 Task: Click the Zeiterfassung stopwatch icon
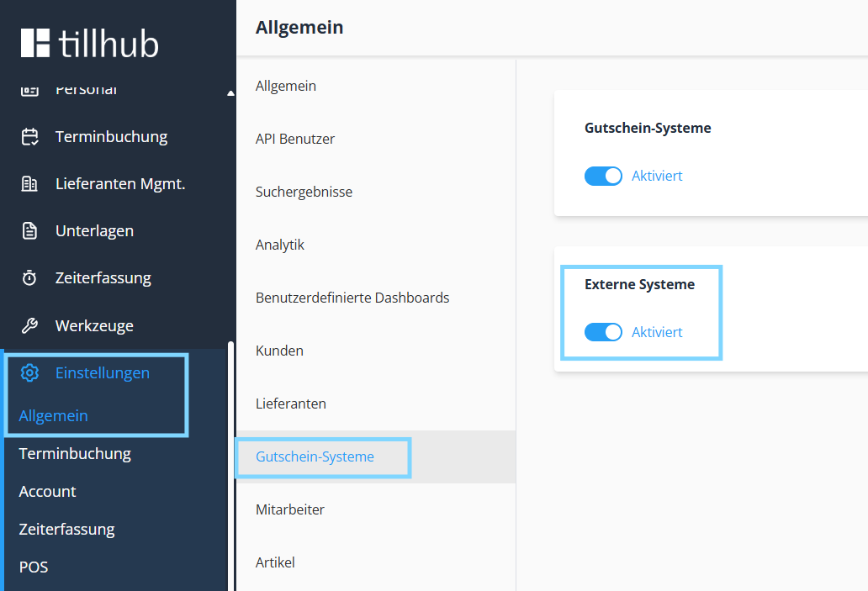[30, 278]
